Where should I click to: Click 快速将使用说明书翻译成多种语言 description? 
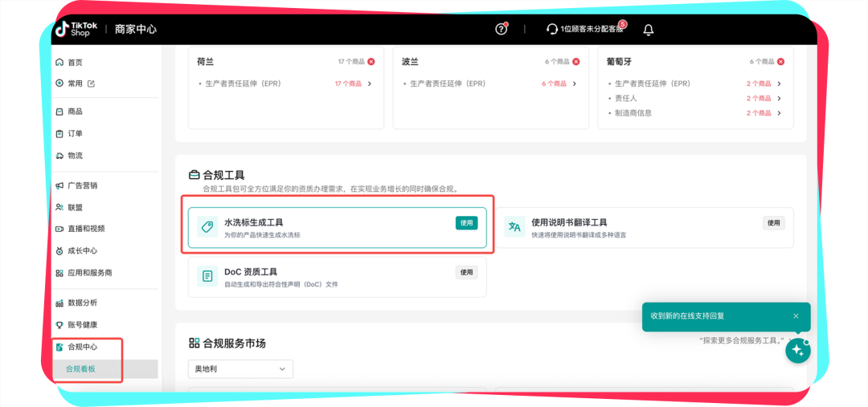point(579,235)
